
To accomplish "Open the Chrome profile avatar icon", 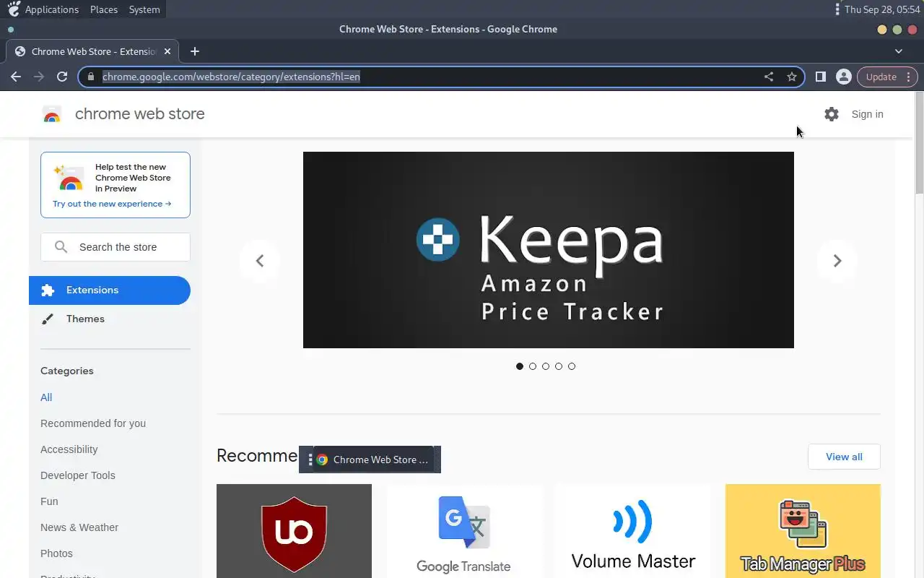I will pos(843,77).
